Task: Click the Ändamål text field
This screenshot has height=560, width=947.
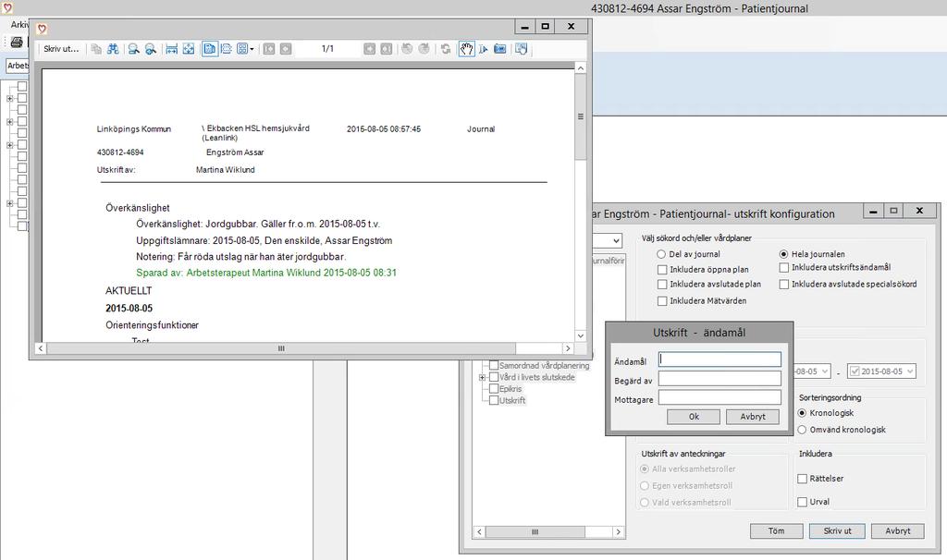Action: [719, 359]
